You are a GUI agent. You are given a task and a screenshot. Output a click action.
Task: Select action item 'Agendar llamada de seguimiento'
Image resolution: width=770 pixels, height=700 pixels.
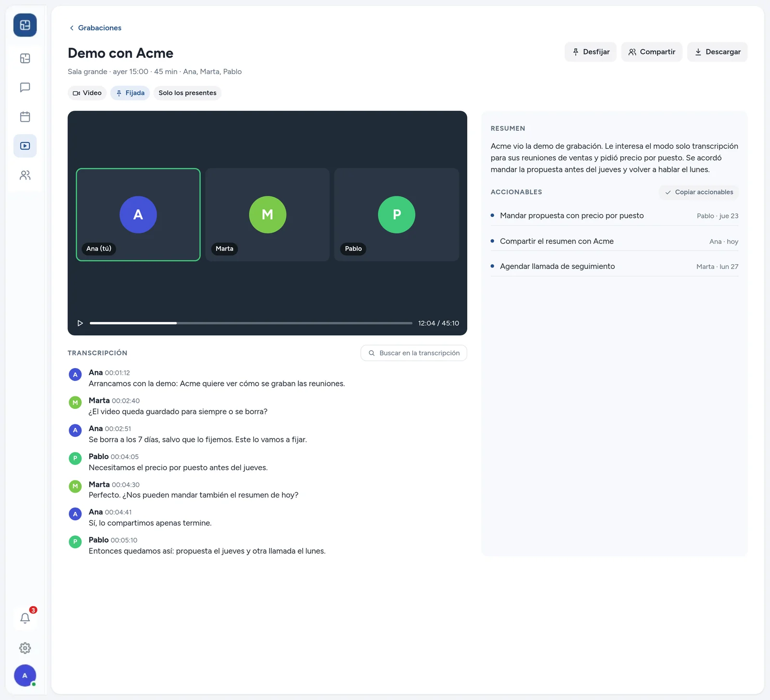click(x=615, y=267)
